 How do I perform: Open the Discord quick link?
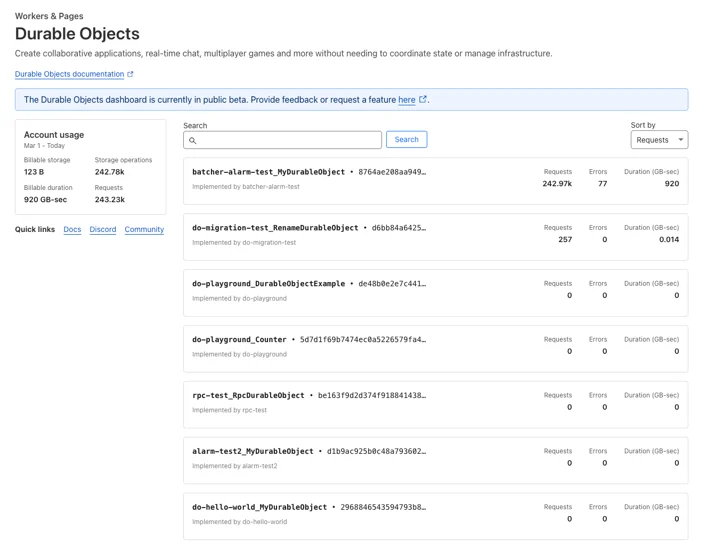103,229
